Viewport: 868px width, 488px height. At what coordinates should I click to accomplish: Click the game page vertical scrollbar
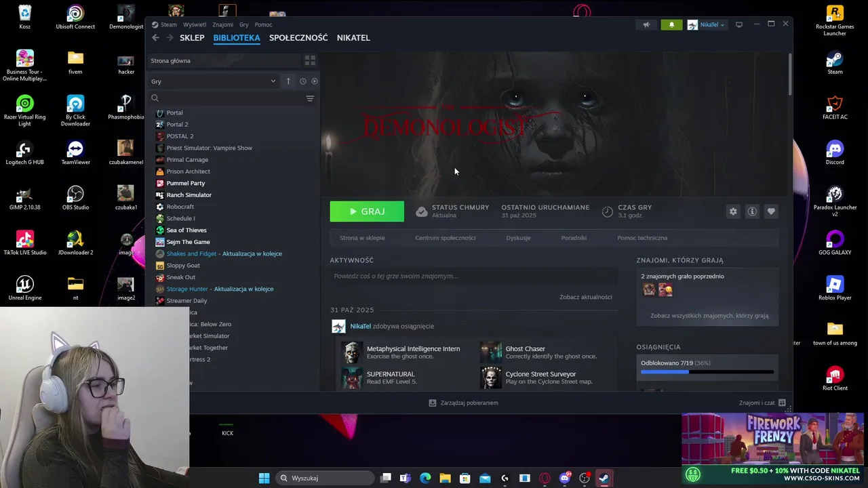pos(790,75)
